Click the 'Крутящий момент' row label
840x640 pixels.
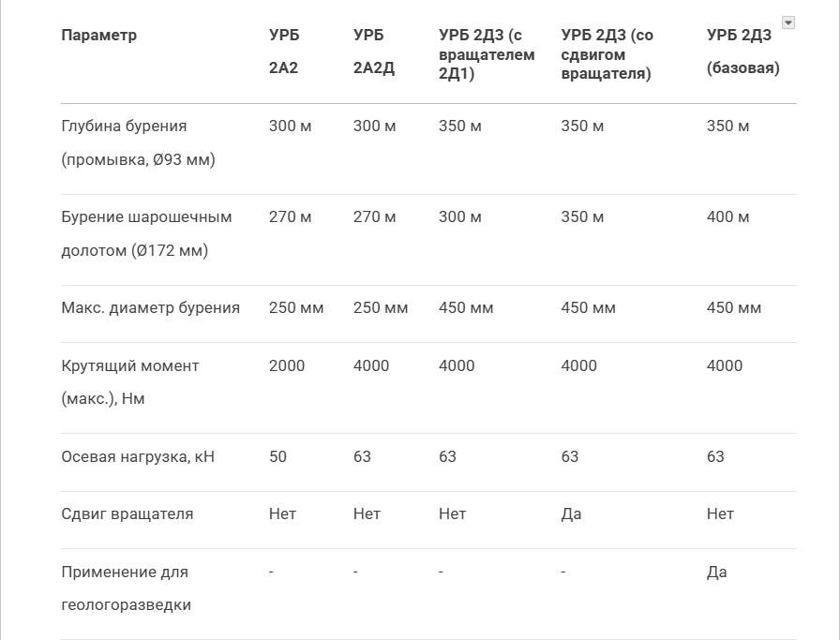130,382
